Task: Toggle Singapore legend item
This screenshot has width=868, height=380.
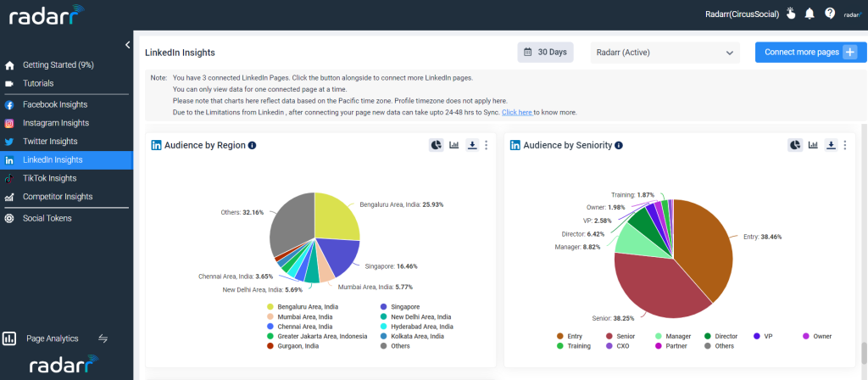Action: point(400,306)
